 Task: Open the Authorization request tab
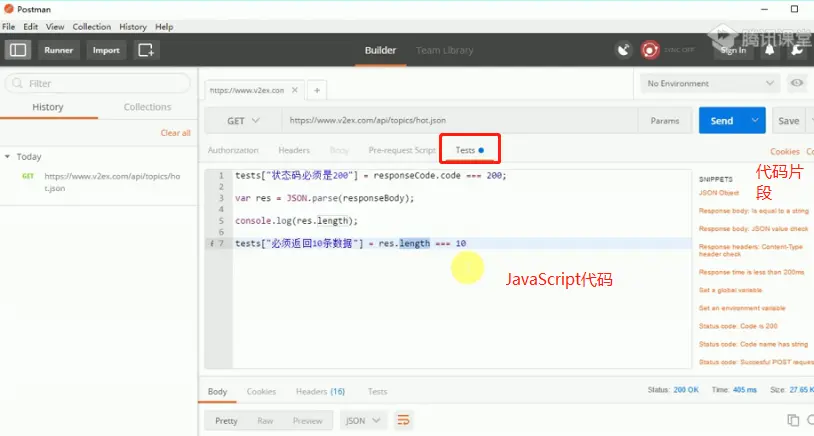tap(233, 150)
